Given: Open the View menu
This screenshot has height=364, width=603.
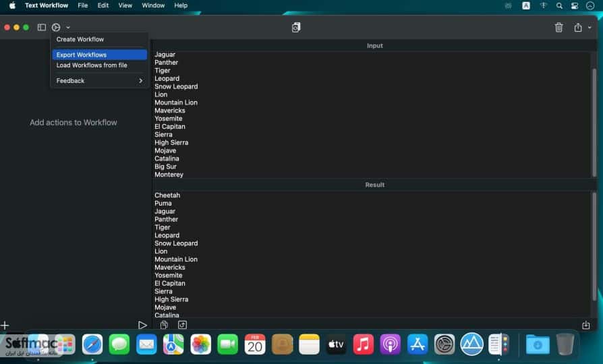Looking at the screenshot, I should pos(125,5).
